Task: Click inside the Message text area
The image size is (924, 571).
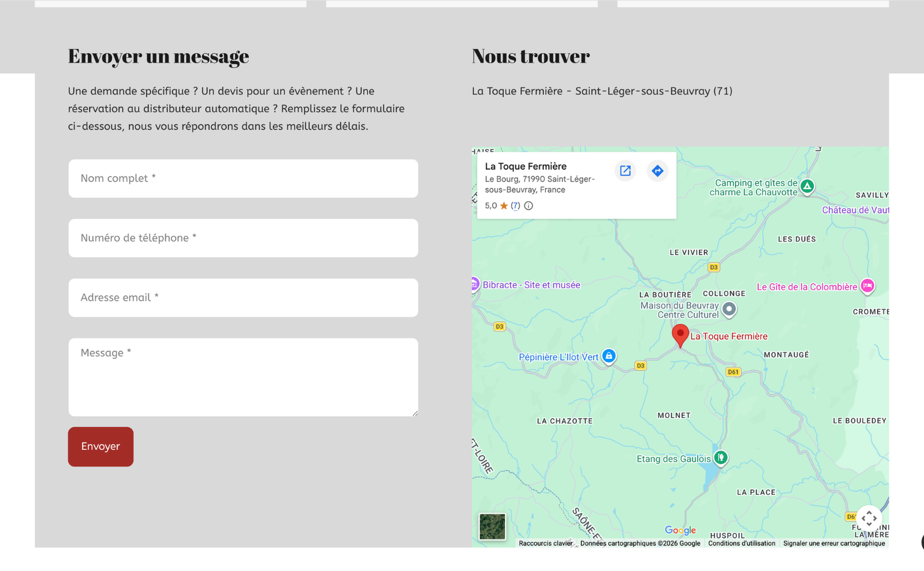Action: [x=243, y=377]
